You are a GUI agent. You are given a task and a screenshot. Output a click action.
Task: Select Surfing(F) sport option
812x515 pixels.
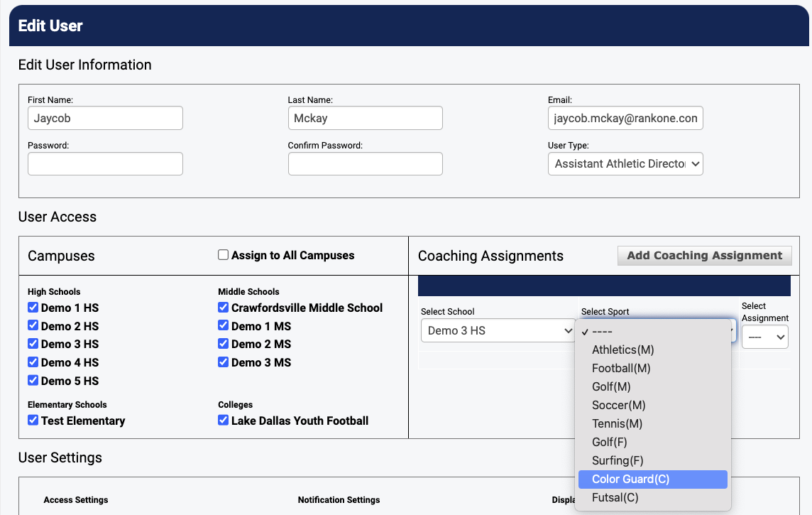tap(652, 460)
